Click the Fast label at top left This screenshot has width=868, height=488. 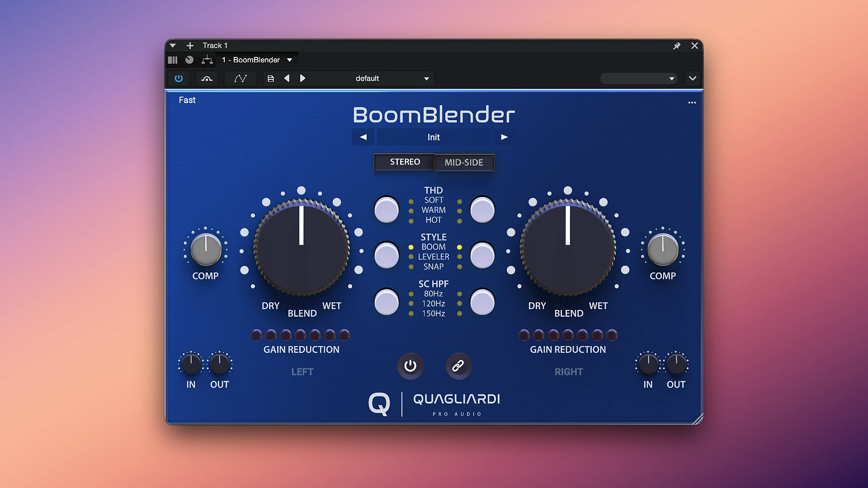point(187,100)
